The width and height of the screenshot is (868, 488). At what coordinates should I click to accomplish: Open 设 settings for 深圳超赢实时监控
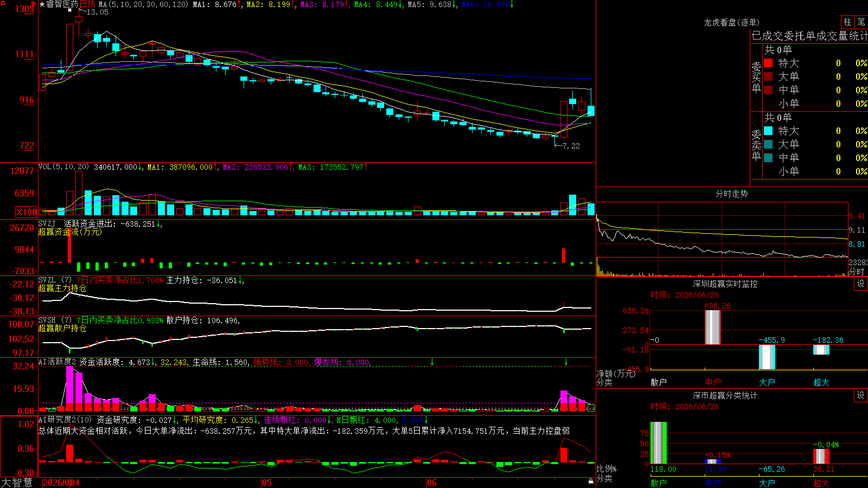click(861, 284)
